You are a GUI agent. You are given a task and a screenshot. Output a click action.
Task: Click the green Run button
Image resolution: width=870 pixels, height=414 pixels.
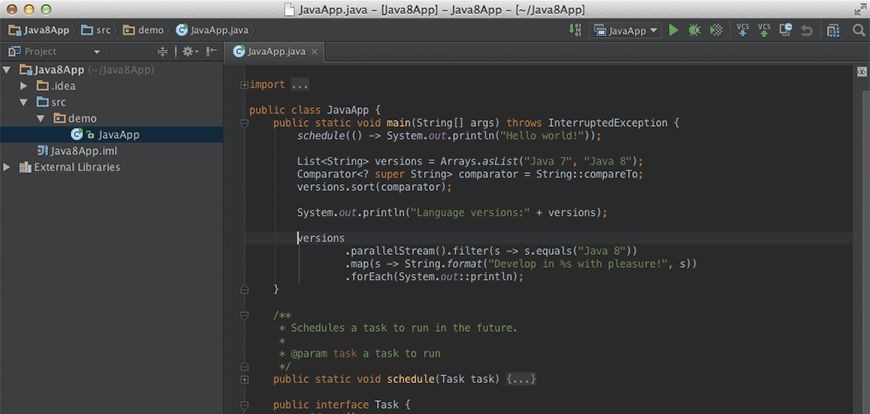point(674,30)
